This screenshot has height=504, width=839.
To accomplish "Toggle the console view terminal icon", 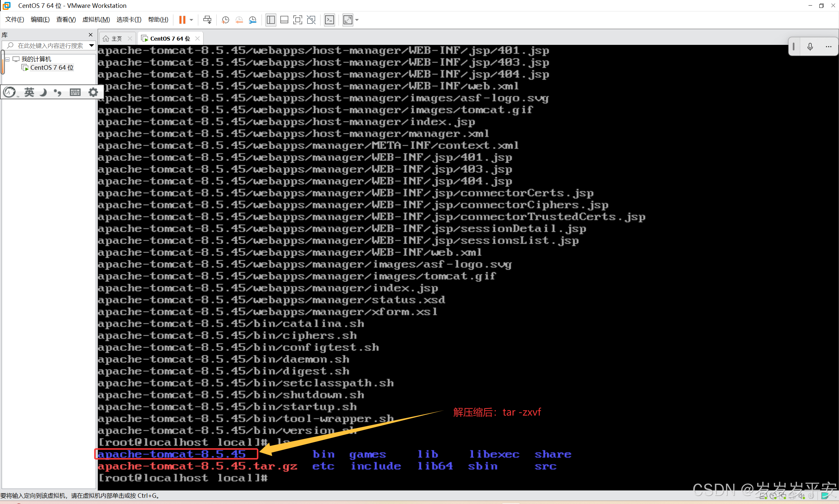I will coord(330,20).
